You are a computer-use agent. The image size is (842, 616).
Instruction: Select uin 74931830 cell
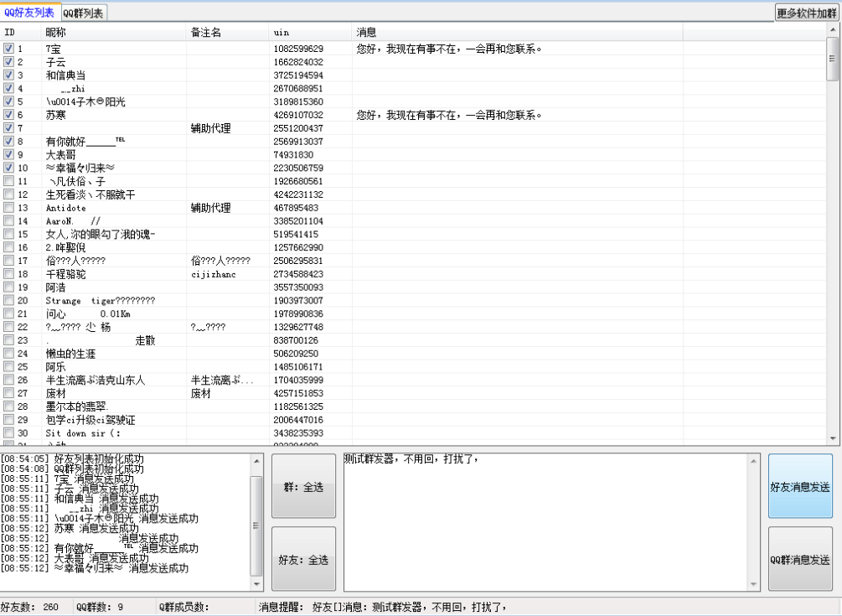coord(294,155)
